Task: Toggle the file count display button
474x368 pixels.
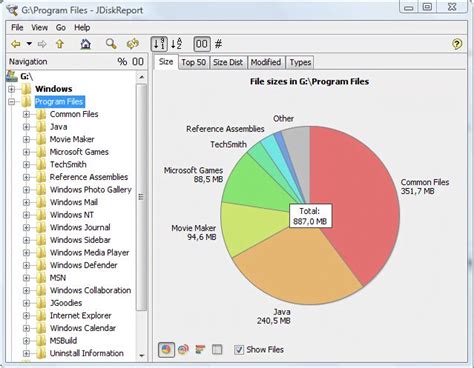Action: click(218, 44)
